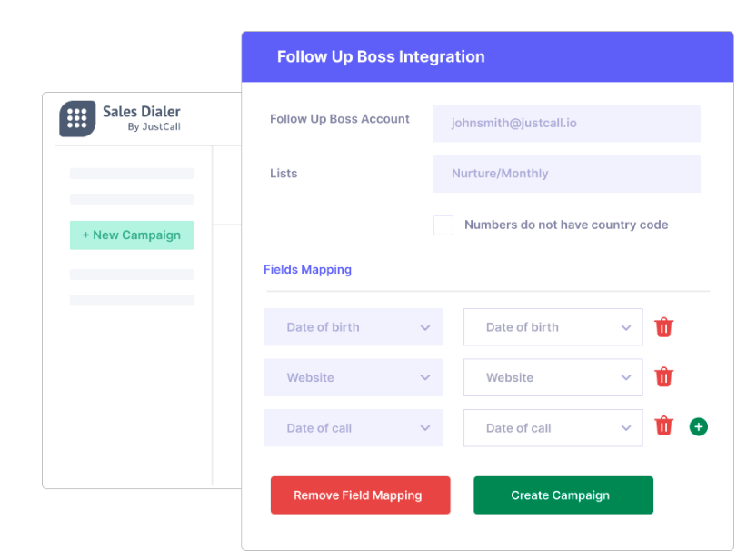Screen dimensions: 747x560
Task: Click the Follow Up Boss Account email field
Action: pyautogui.click(x=566, y=124)
